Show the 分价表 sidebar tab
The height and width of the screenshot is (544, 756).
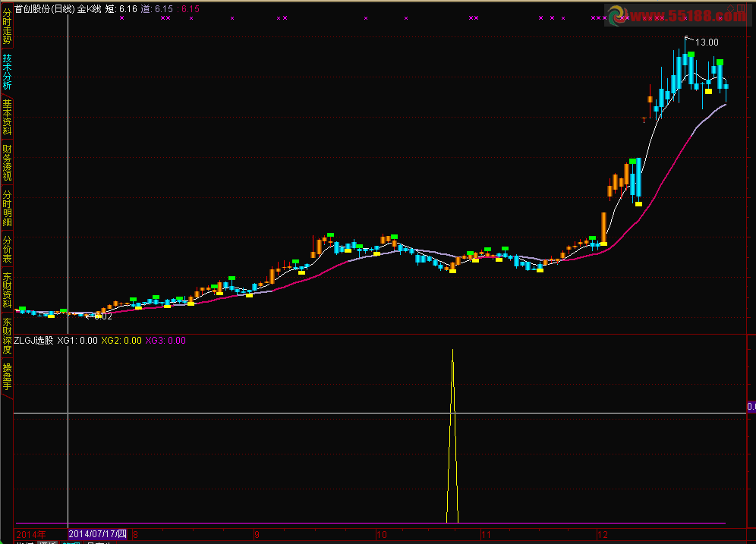(7, 249)
